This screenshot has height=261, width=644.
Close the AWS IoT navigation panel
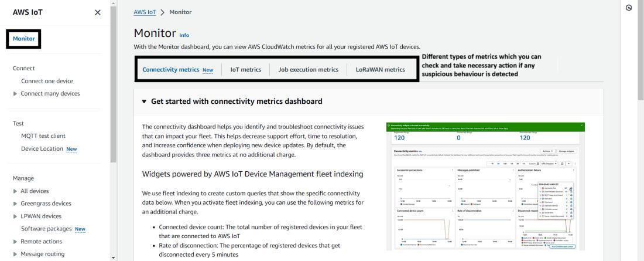(98, 12)
